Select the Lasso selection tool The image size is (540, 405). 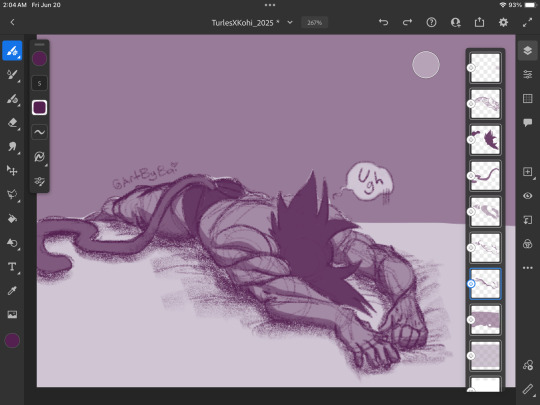coord(12,194)
